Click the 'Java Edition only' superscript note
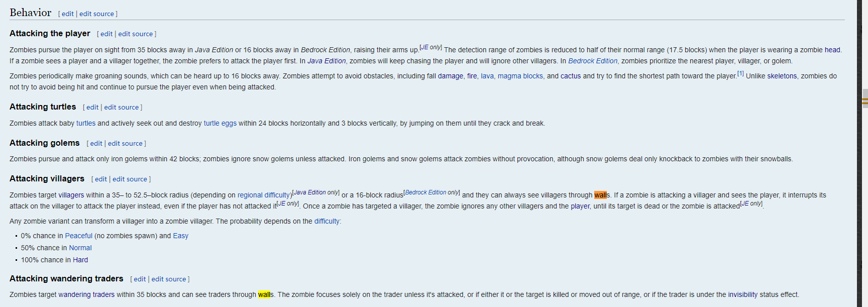Viewport: 868px width, 307px height. coord(316,192)
